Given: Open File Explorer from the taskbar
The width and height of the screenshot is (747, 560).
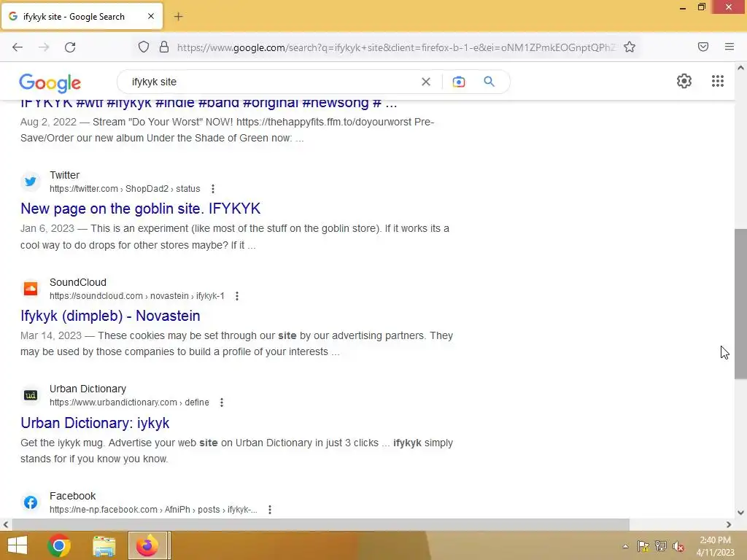Looking at the screenshot, I should [x=104, y=546].
